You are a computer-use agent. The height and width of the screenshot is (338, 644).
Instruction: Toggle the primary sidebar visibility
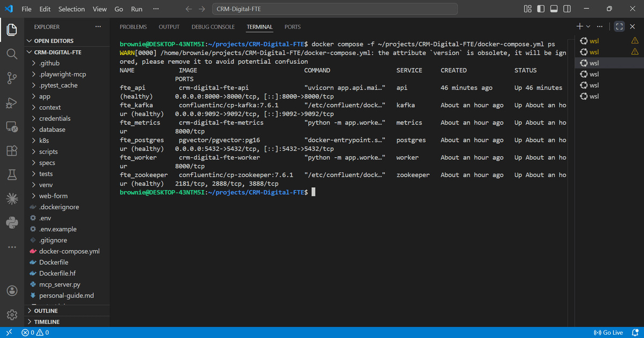[541, 9]
